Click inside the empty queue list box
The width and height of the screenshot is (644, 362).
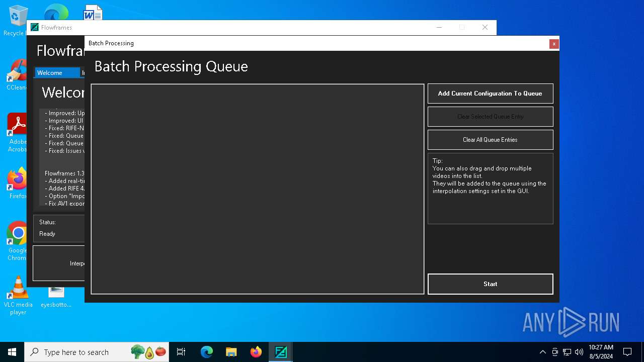point(258,189)
